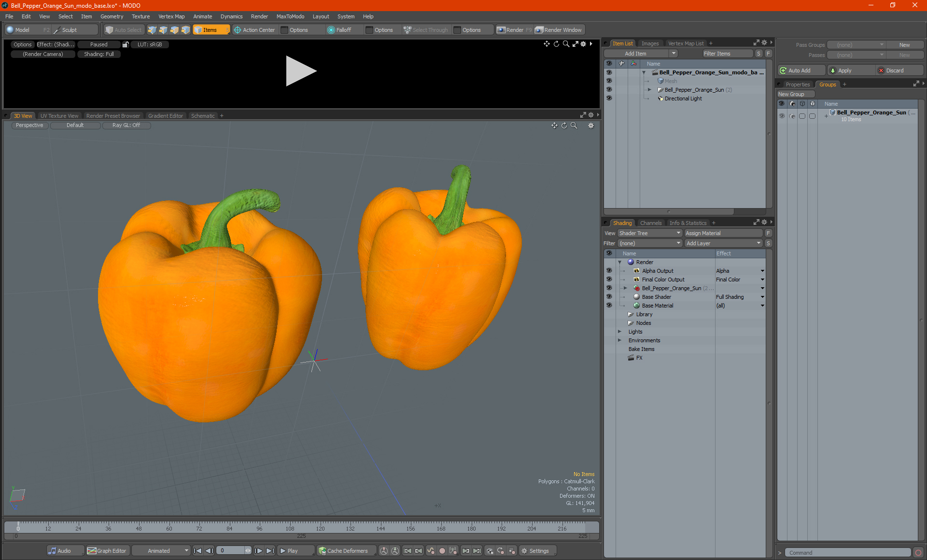
Task: Click the Filter Items field
Action: pyautogui.click(x=728, y=54)
